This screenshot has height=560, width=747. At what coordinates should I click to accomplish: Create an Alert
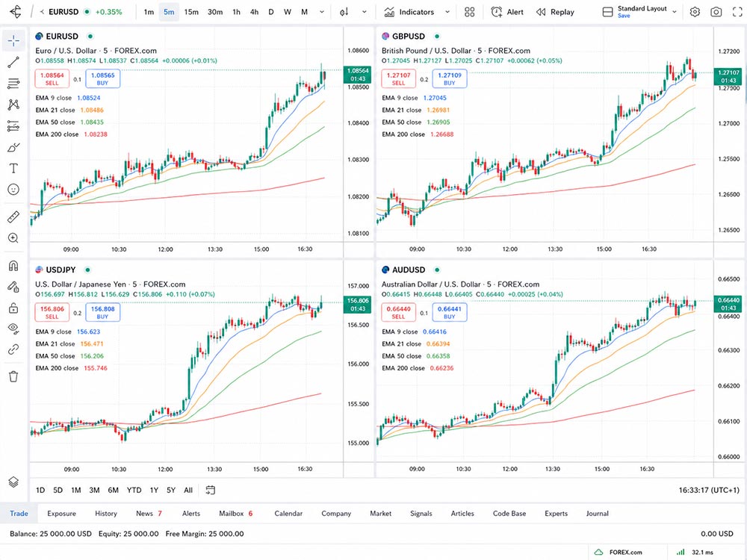point(507,12)
